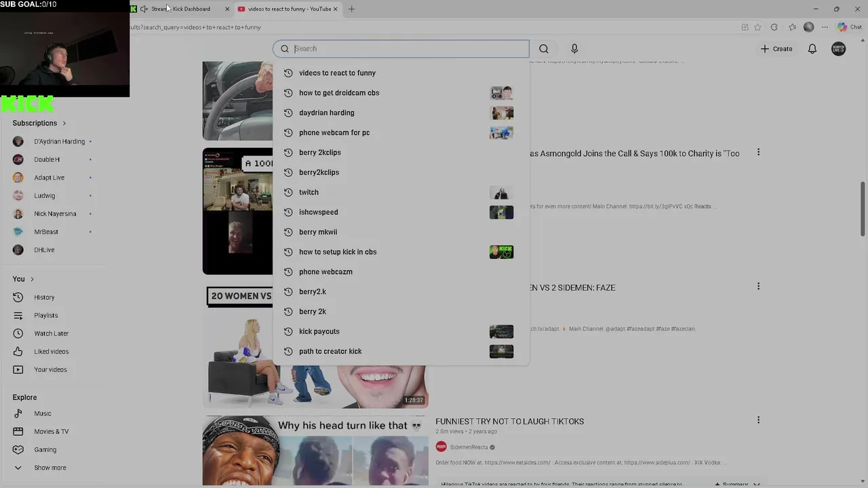This screenshot has height=488, width=868.
Task: Click the Create button
Action: (x=776, y=49)
